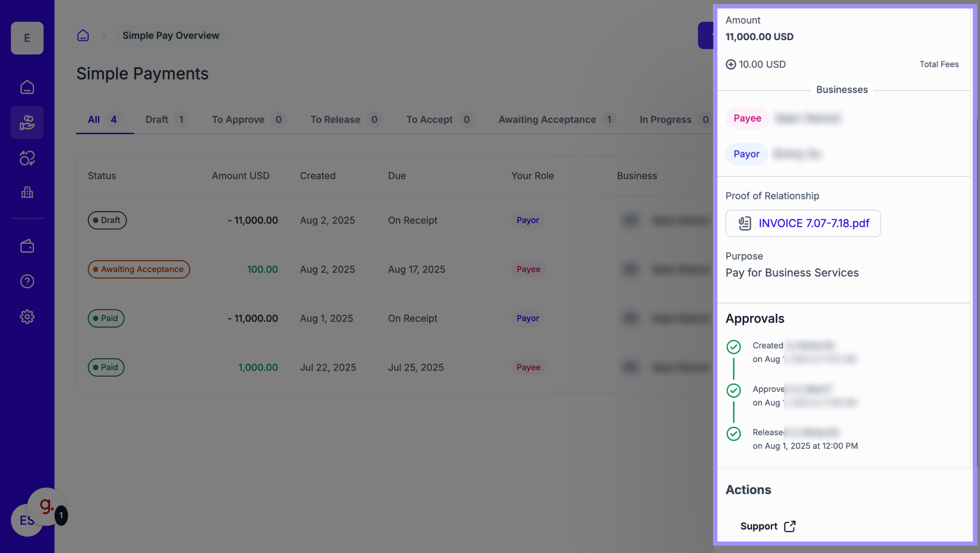Image resolution: width=980 pixels, height=553 pixels.
Task: Expand Total Fees plus icon
Action: click(731, 64)
